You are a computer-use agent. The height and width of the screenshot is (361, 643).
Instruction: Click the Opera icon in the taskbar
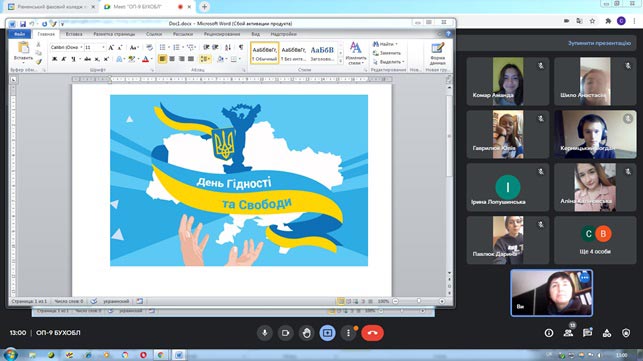(143, 355)
